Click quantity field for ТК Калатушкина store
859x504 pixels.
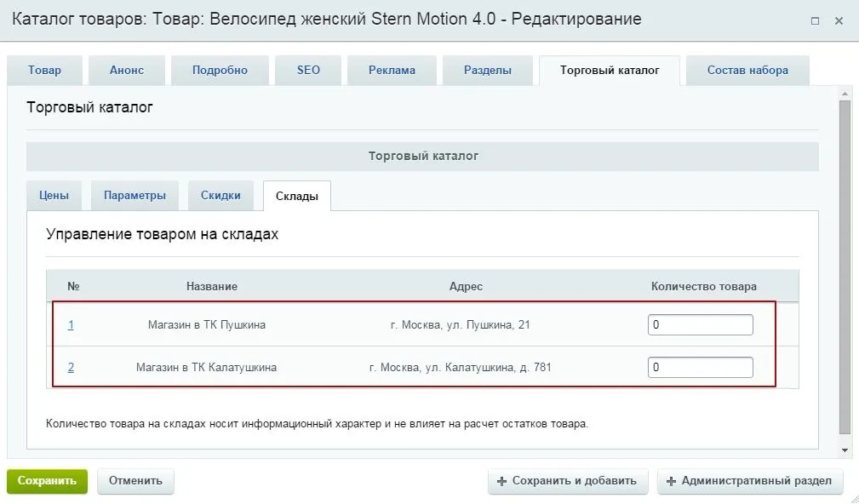click(x=700, y=368)
